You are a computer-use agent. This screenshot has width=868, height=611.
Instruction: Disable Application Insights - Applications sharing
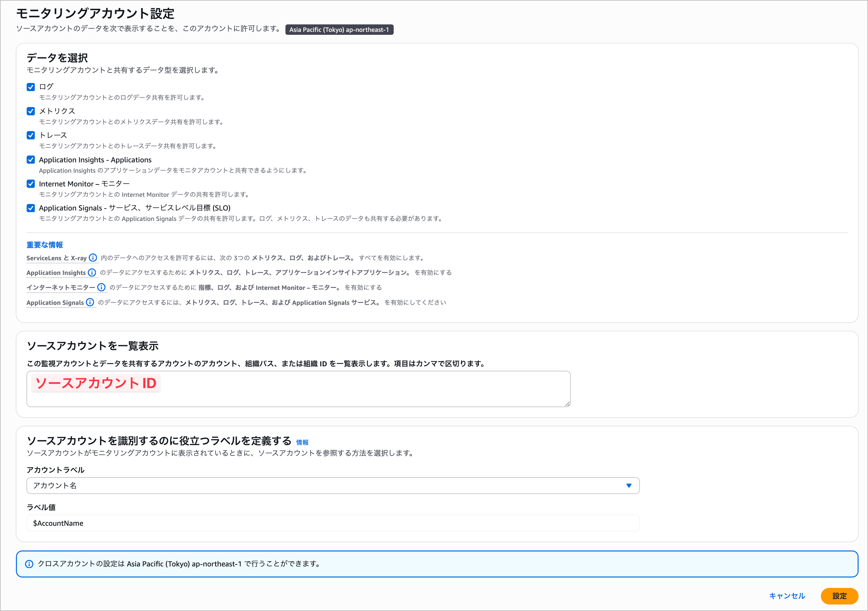tap(30, 160)
